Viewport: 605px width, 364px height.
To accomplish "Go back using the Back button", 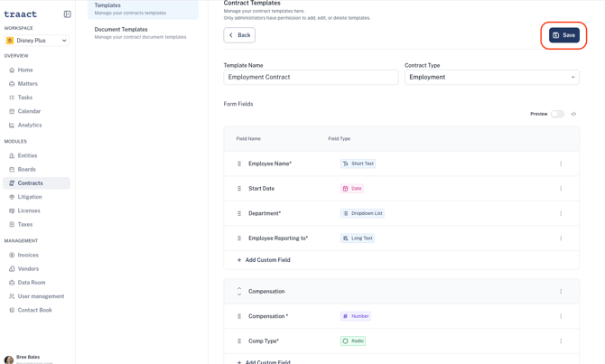I will pos(239,35).
